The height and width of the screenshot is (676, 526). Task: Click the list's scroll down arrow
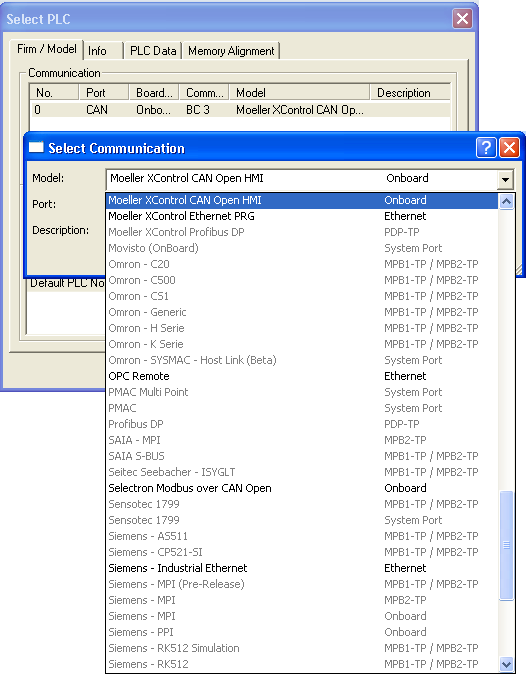pyautogui.click(x=506, y=664)
